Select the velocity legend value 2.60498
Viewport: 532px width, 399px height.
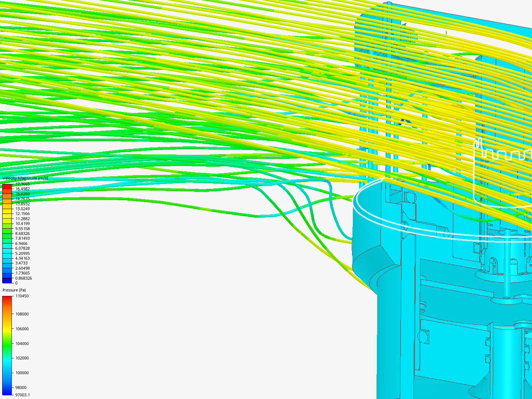23,268
